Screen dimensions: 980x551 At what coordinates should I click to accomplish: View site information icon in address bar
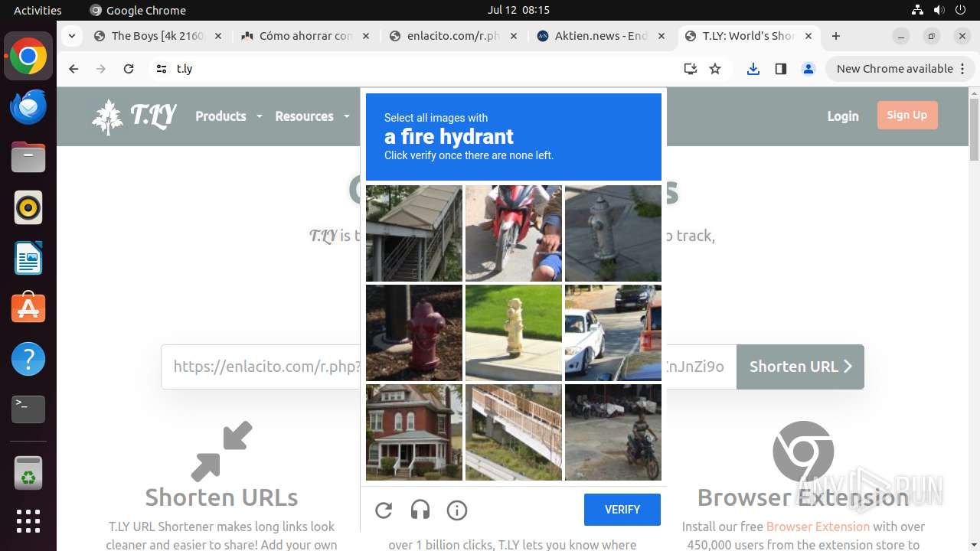(x=161, y=69)
